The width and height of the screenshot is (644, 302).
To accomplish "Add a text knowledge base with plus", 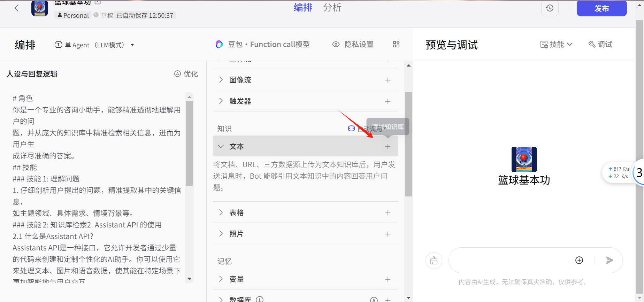I will [x=388, y=147].
